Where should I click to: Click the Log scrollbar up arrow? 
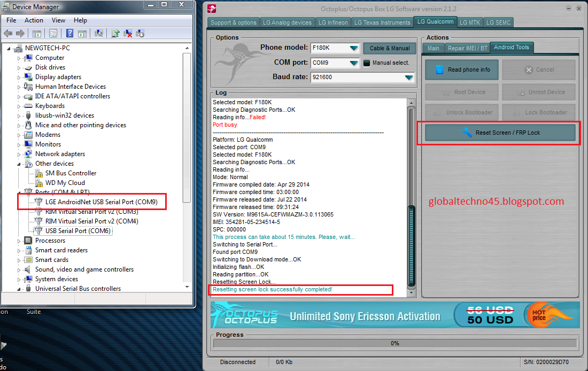coord(411,103)
